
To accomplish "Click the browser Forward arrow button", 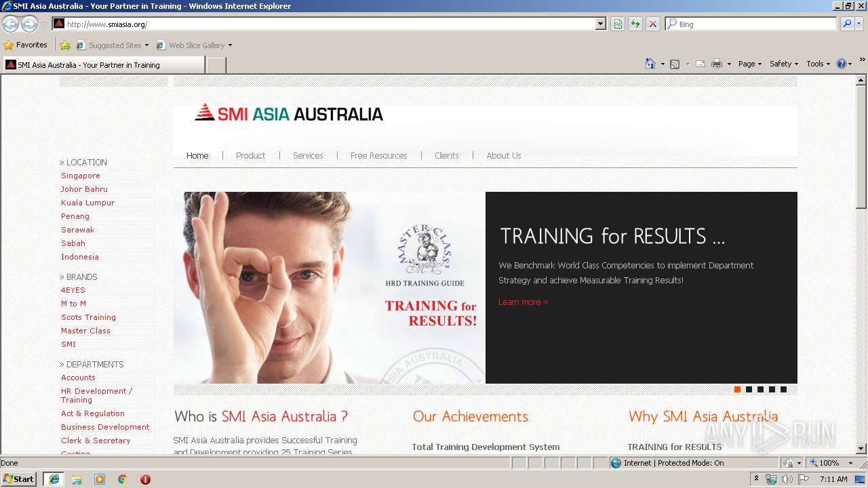I will pyautogui.click(x=29, y=24).
